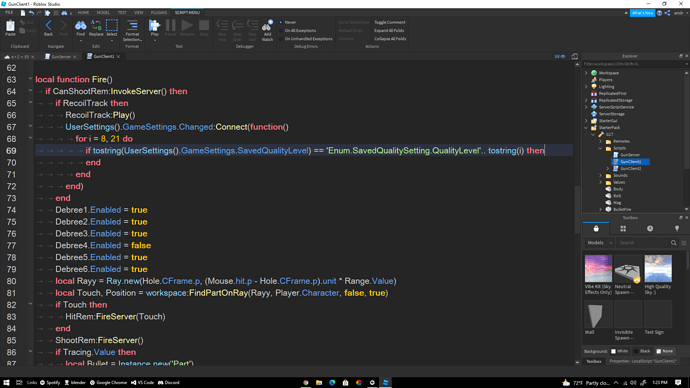Switch to GunServer script tab
Viewport: 690px width, 388px height.
[61, 57]
